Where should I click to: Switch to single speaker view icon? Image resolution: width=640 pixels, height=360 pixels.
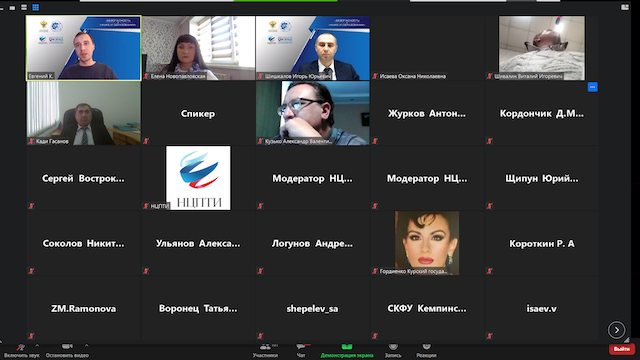point(12,7)
